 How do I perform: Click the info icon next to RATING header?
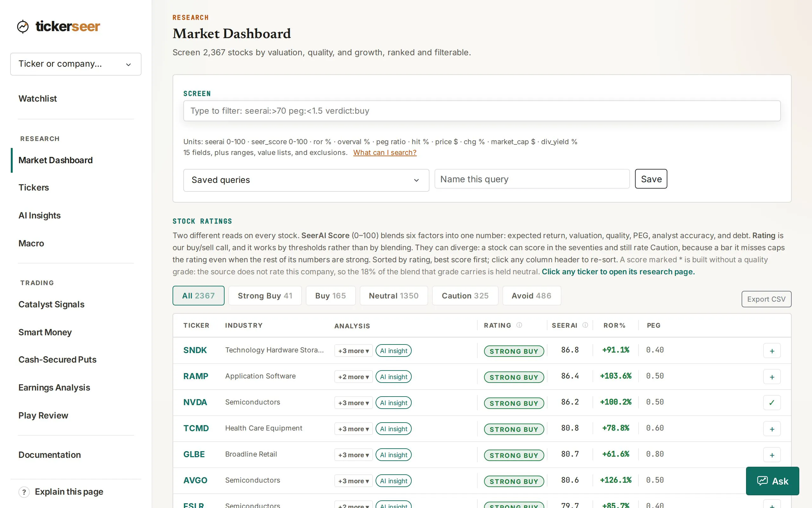pos(519,325)
